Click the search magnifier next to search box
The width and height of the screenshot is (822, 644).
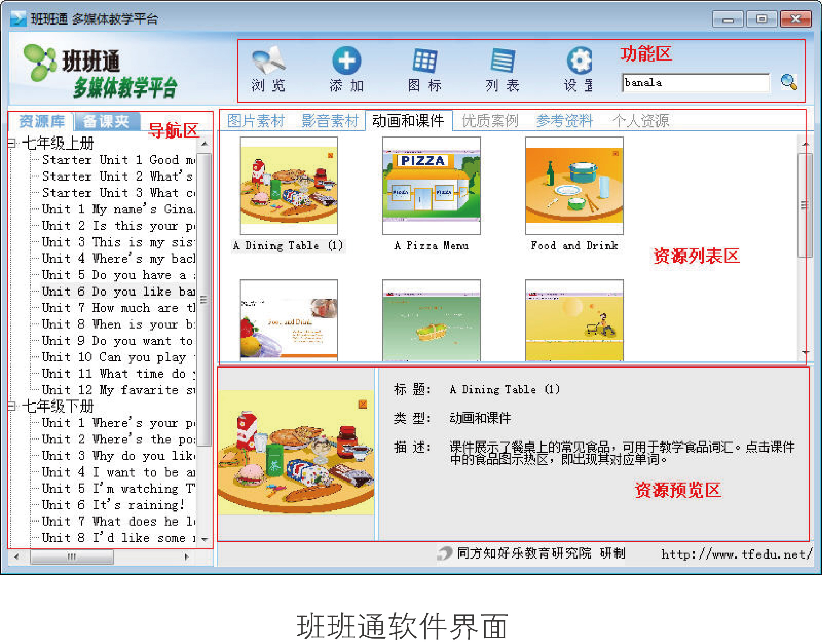point(788,82)
